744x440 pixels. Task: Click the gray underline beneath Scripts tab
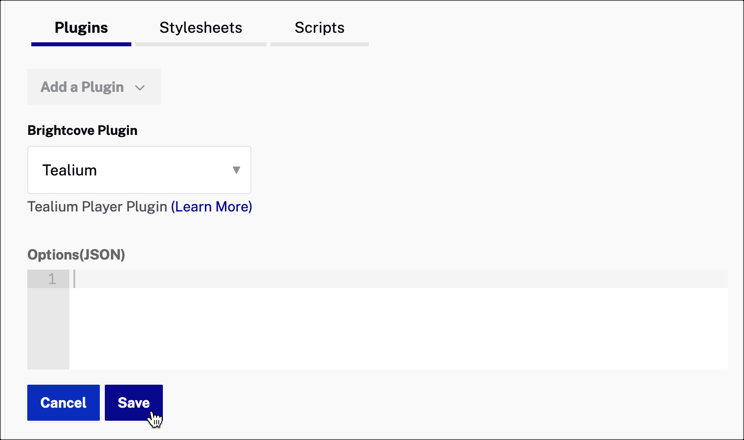click(319, 44)
